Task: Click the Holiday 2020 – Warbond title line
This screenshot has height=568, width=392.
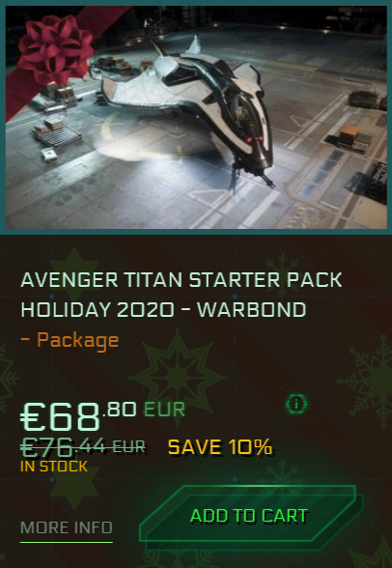Action: click(x=163, y=310)
